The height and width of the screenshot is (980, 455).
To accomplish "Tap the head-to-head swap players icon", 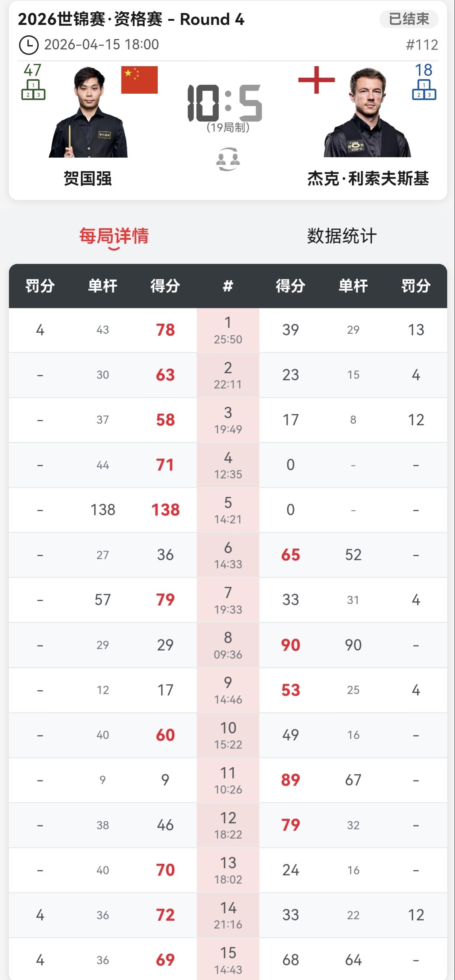I will (227, 159).
